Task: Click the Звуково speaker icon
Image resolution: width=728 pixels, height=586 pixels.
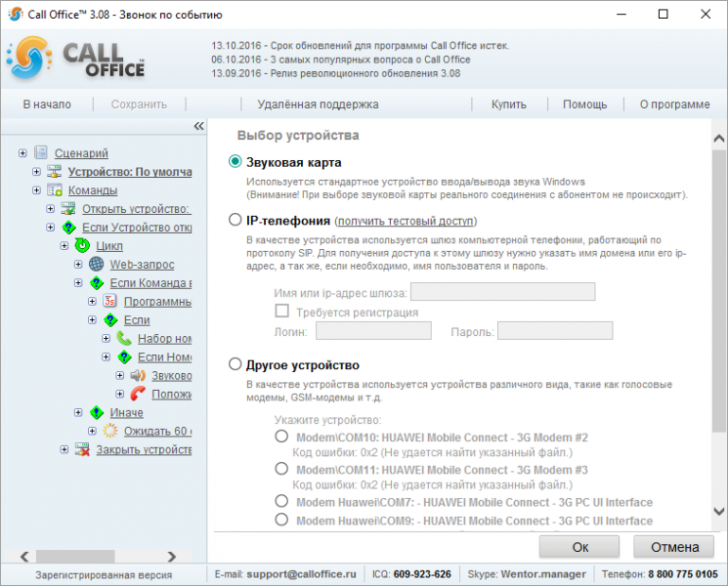Action: tap(138, 375)
